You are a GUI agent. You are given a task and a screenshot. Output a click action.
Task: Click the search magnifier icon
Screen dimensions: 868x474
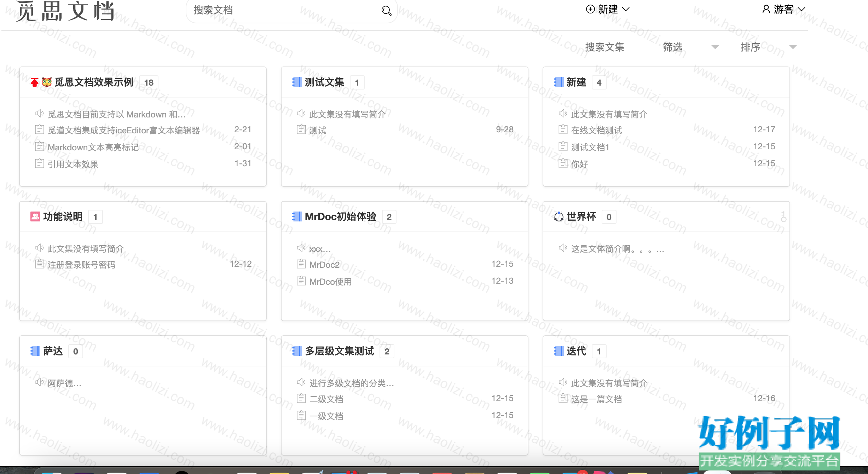click(x=386, y=11)
